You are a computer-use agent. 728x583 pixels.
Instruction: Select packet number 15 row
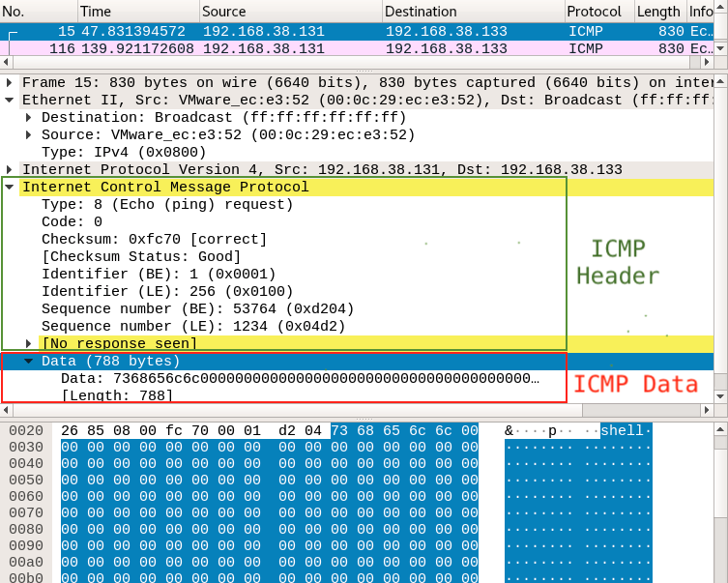click(290, 31)
